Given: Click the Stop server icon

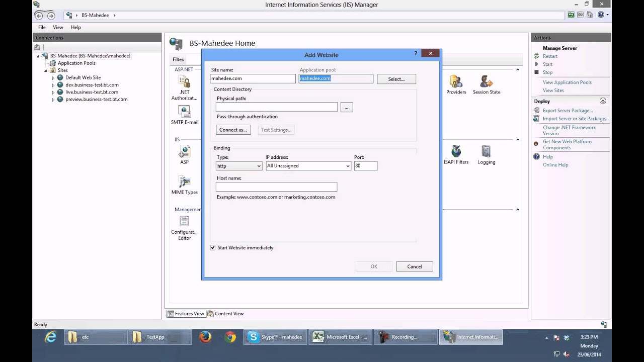Looking at the screenshot, I should pos(537,72).
